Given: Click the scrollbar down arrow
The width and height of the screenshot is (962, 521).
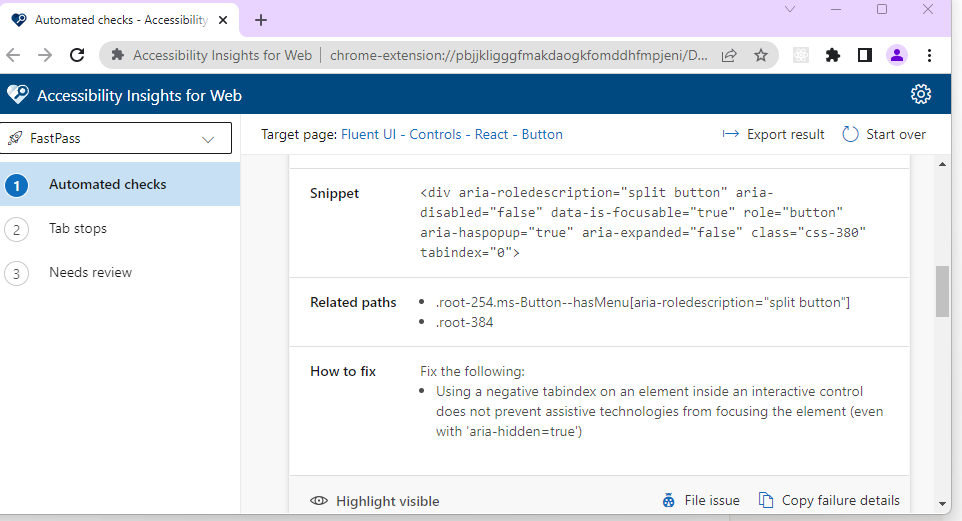Looking at the screenshot, I should (942, 504).
